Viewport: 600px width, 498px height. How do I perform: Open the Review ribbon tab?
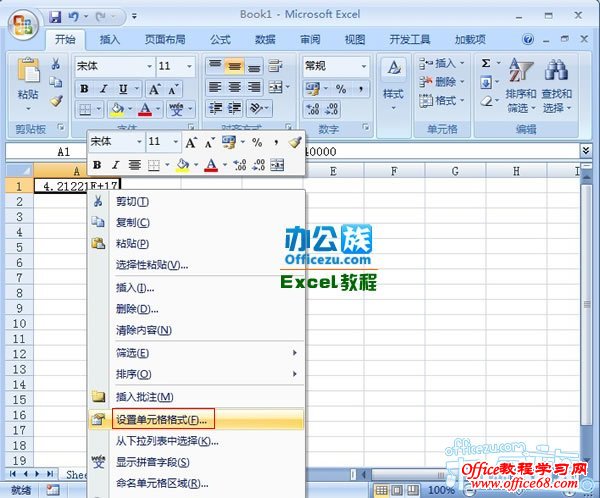coord(310,39)
